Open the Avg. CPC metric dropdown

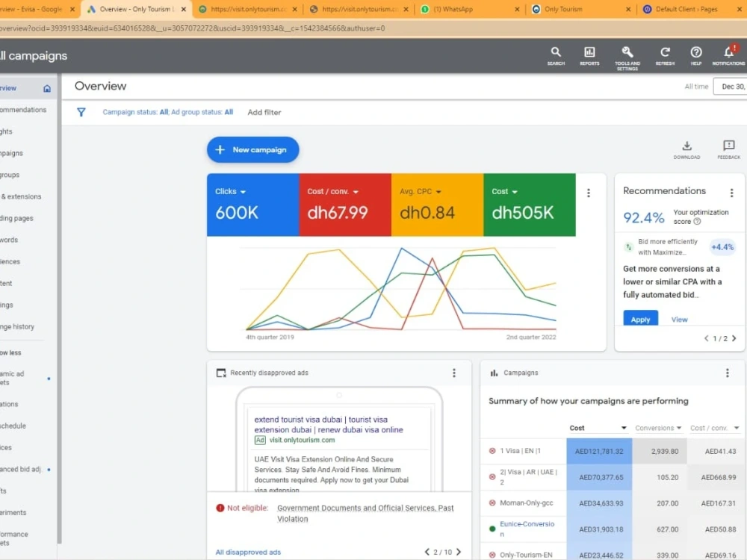click(420, 191)
